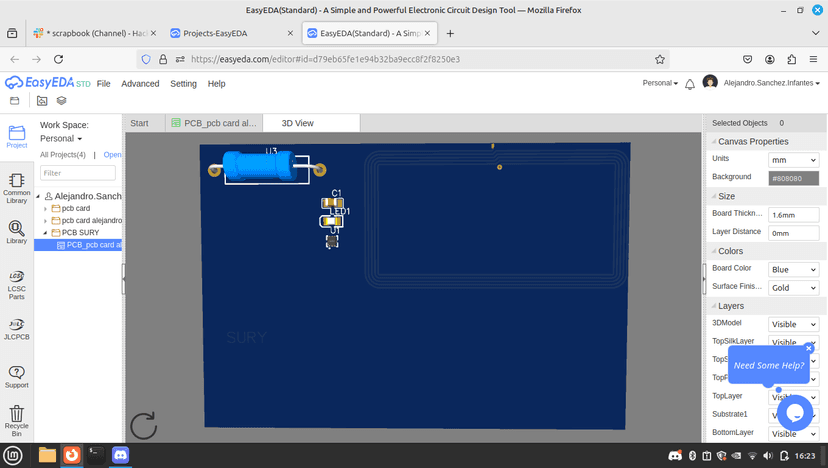The height and width of the screenshot is (468, 828).
Task: Open the Advanced menu
Action: pos(140,83)
